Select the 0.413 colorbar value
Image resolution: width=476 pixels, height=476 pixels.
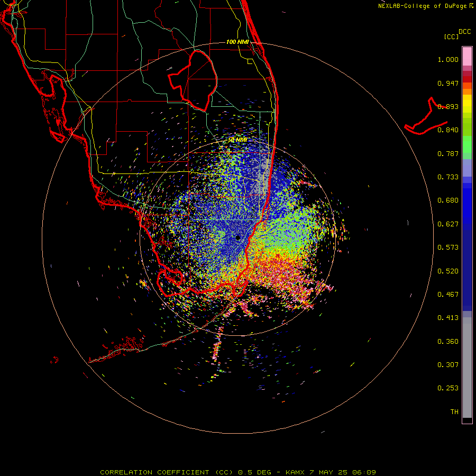point(448,318)
